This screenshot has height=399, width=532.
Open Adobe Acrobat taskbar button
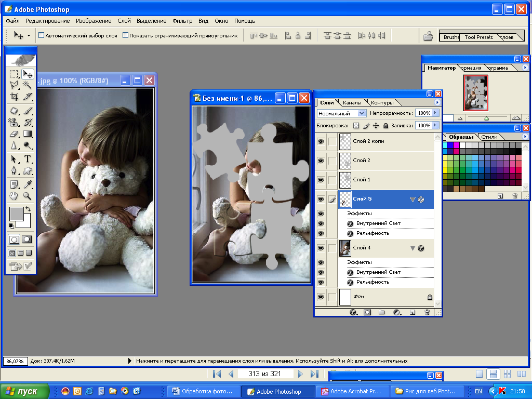(353, 391)
